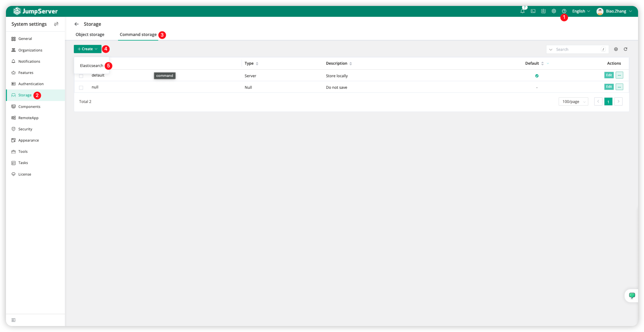Screen dimensions: 644x332
Task: Open Authentication in sidebar
Action: click(36, 84)
